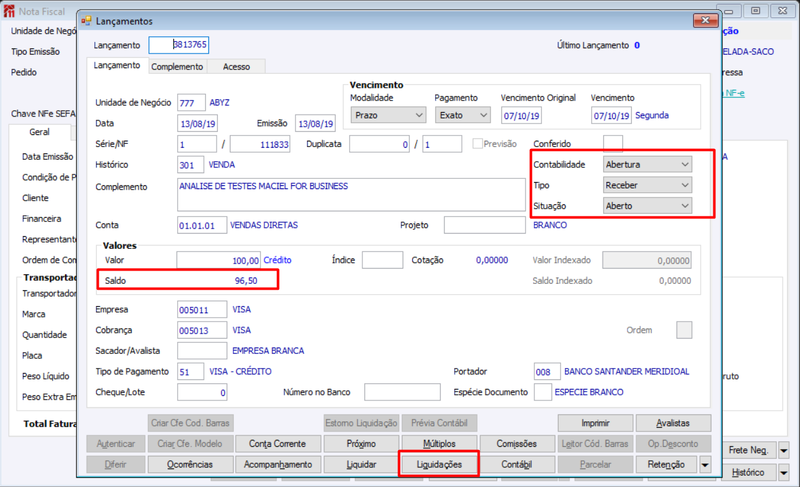Click the Imprimir button
This screenshot has width=800, height=487.
[x=595, y=423]
